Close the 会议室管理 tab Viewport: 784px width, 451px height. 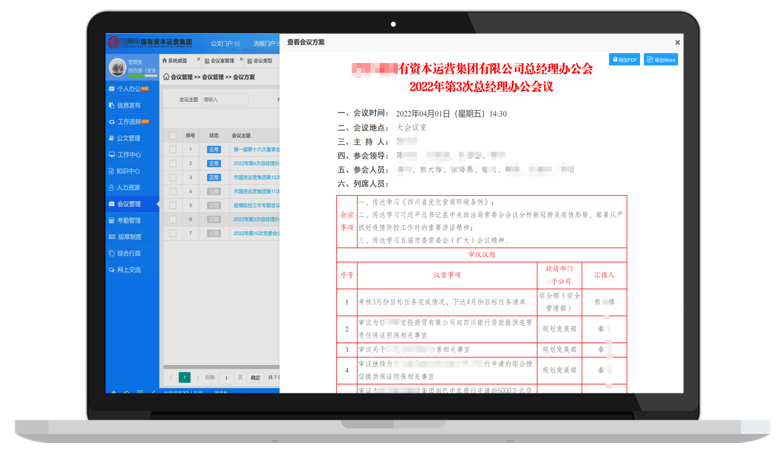tap(241, 60)
